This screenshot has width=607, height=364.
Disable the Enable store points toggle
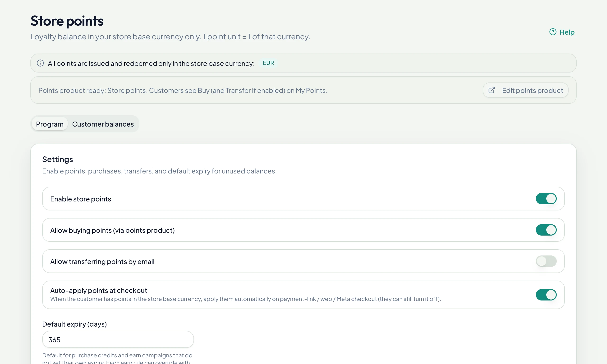click(x=546, y=198)
